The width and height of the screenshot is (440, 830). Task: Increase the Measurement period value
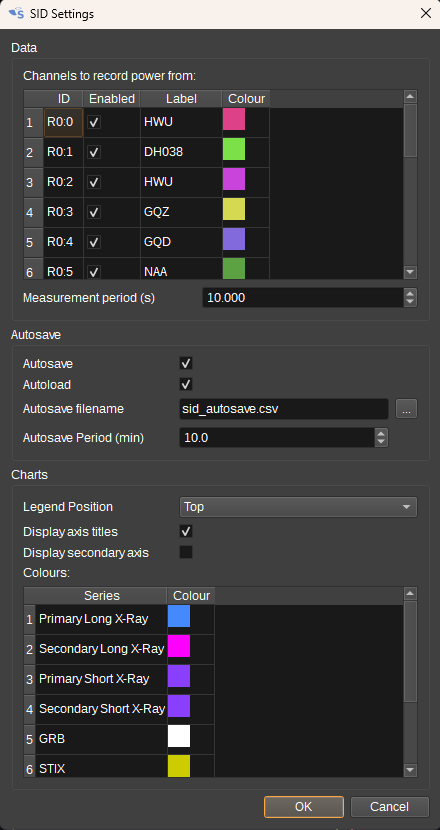click(x=410, y=293)
